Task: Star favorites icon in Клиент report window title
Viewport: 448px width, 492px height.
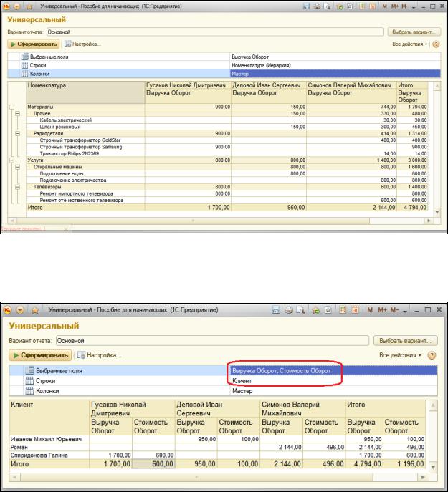Action: pos(35,310)
